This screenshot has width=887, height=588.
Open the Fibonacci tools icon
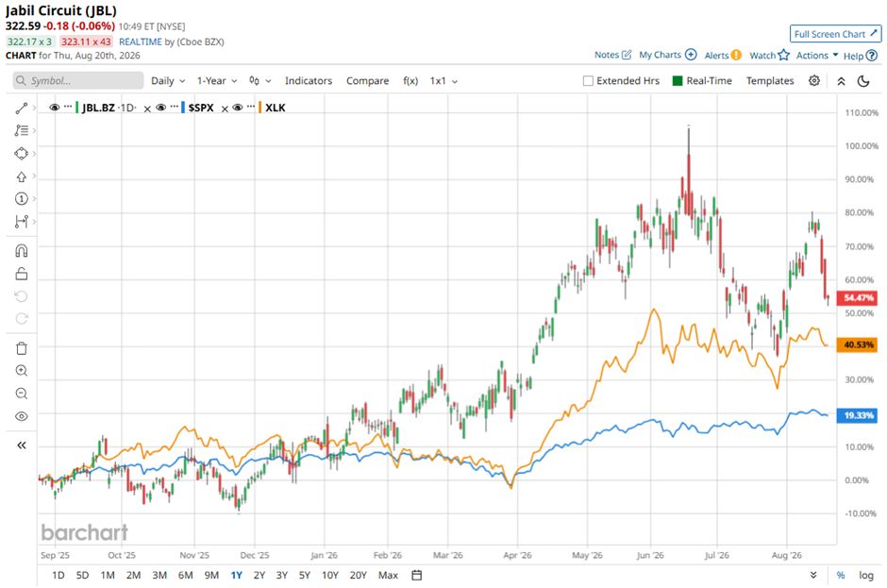(x=22, y=131)
